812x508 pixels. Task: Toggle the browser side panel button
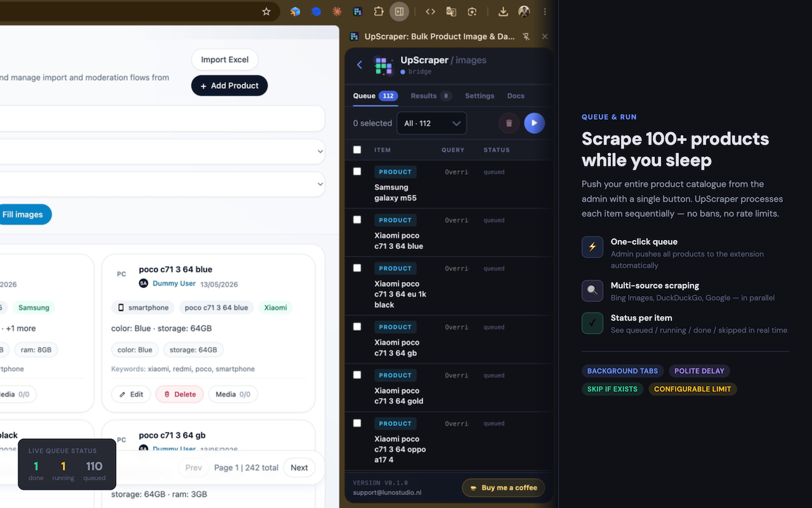399,11
